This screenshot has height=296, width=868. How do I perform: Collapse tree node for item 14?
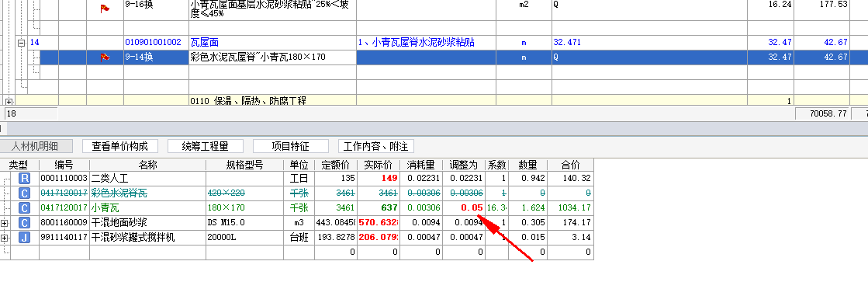22,42
